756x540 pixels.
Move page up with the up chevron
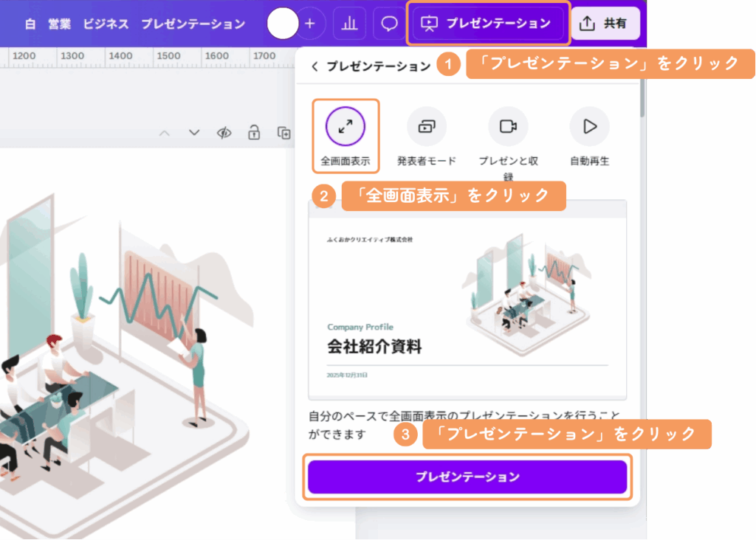pyautogui.click(x=165, y=133)
